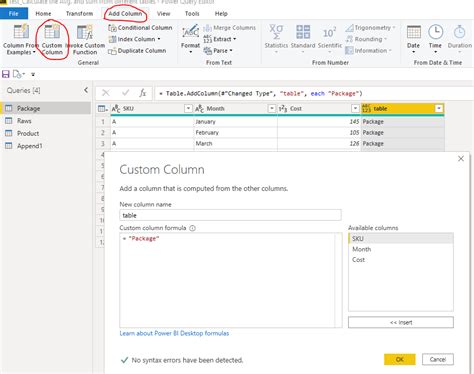Select the Append1 query
This screenshot has width=474, height=374.
click(x=46, y=146)
